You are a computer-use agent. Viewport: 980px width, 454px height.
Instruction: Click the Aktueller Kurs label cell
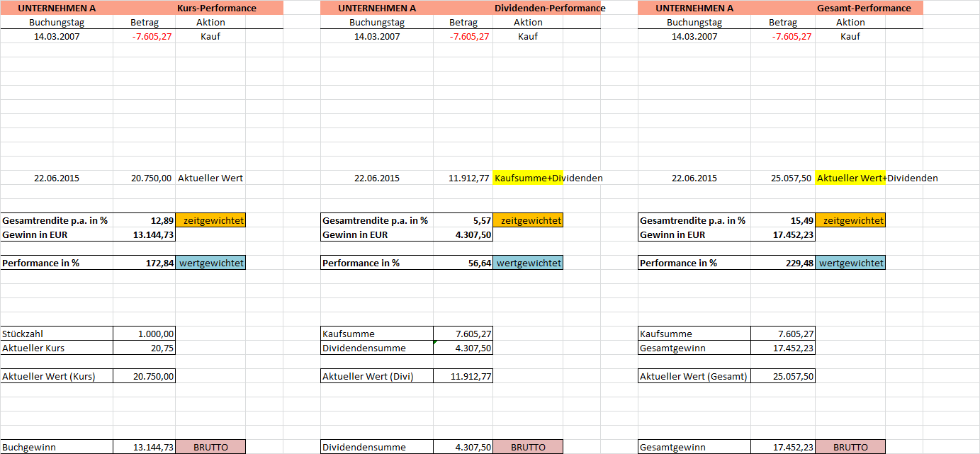[x=57, y=348]
